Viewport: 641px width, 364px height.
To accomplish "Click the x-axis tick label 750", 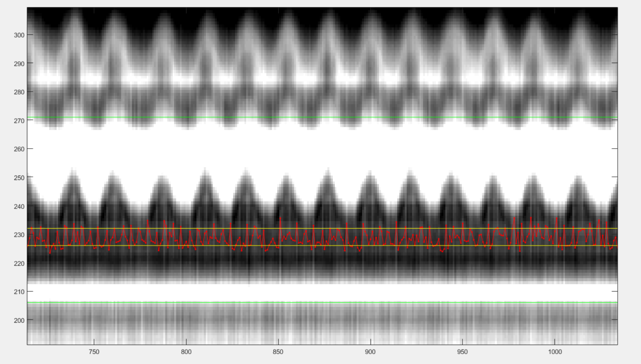I will coord(94,352).
